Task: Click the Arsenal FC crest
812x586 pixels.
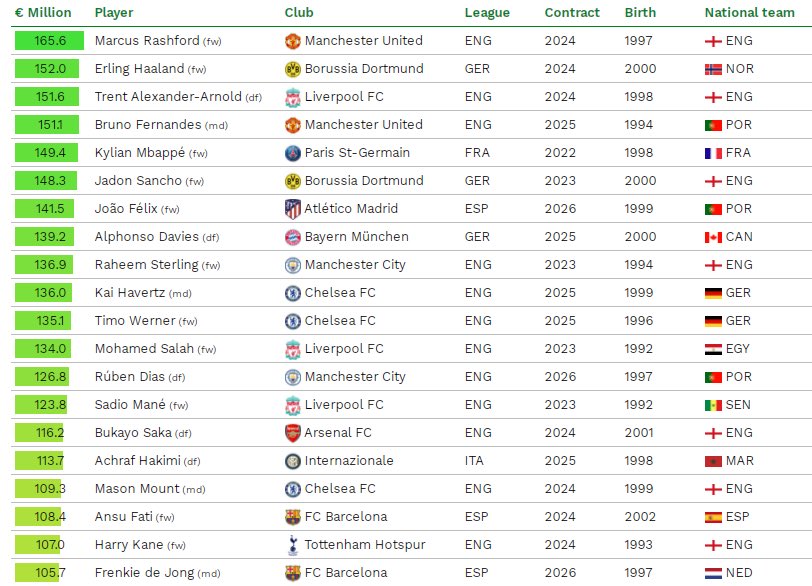Action: [293, 433]
